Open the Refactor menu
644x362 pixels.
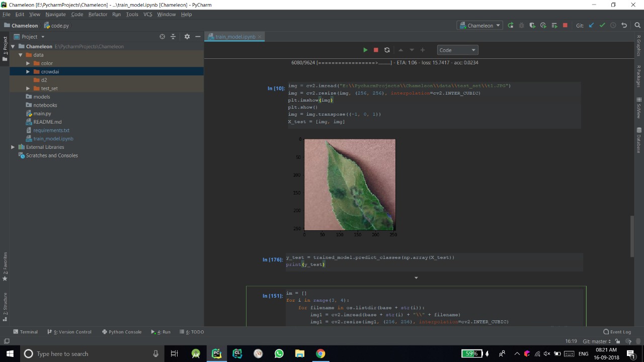coord(98,14)
